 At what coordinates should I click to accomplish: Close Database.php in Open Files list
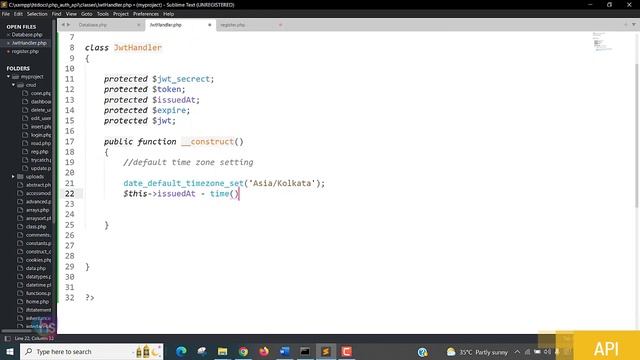[8, 35]
